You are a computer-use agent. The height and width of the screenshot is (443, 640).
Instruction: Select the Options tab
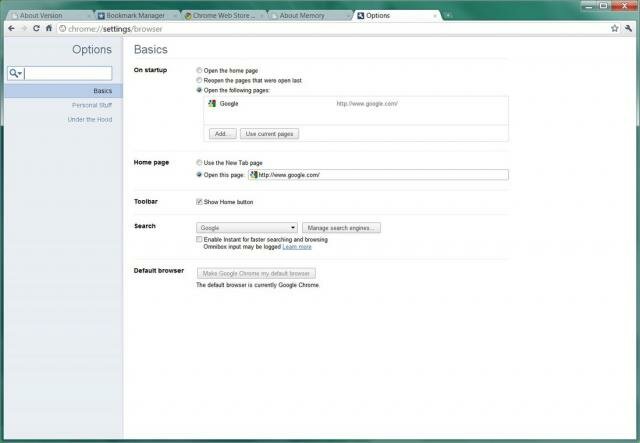point(396,16)
